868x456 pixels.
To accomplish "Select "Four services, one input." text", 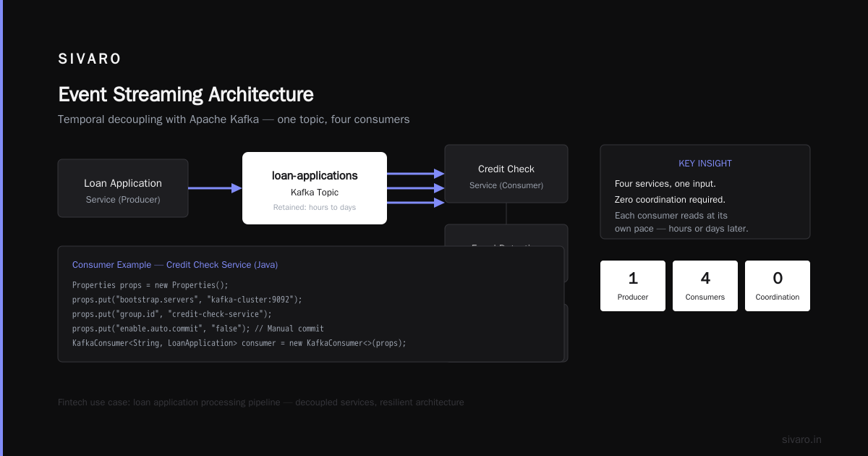I will (665, 184).
